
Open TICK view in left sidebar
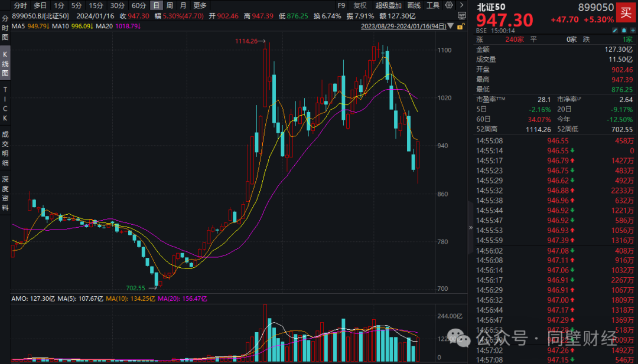[x=5, y=104]
